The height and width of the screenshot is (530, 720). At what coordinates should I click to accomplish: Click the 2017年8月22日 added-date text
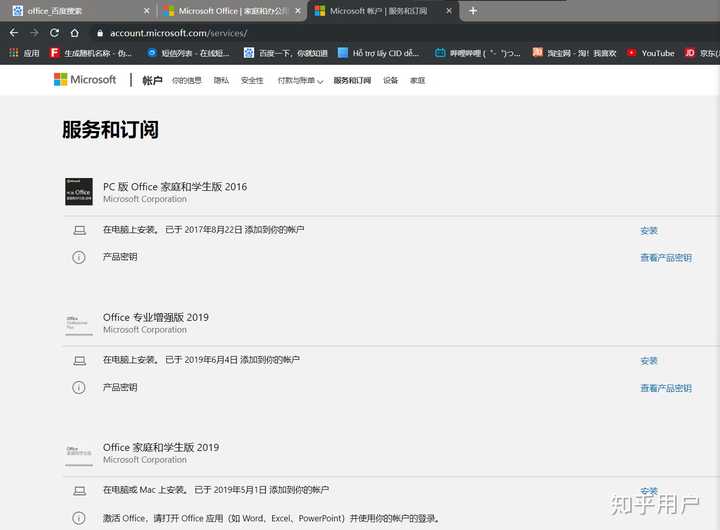pos(213,230)
